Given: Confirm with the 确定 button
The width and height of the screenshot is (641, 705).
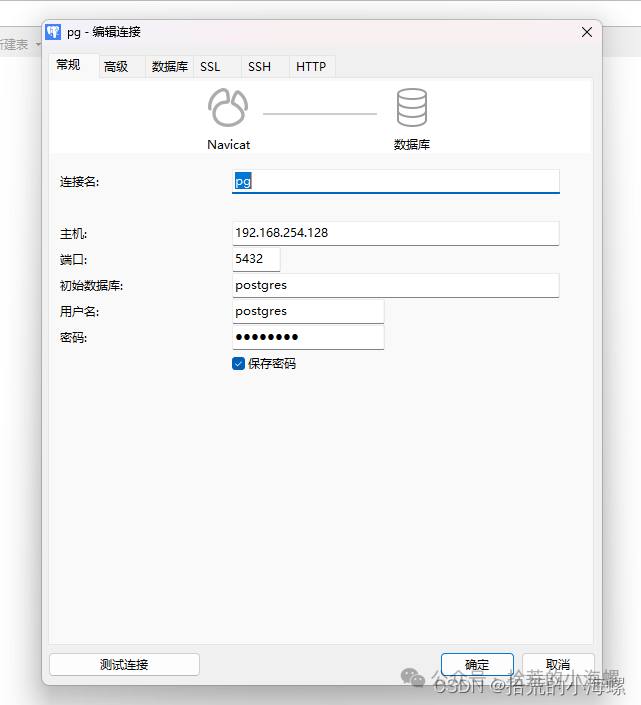Looking at the screenshot, I should tap(477, 665).
